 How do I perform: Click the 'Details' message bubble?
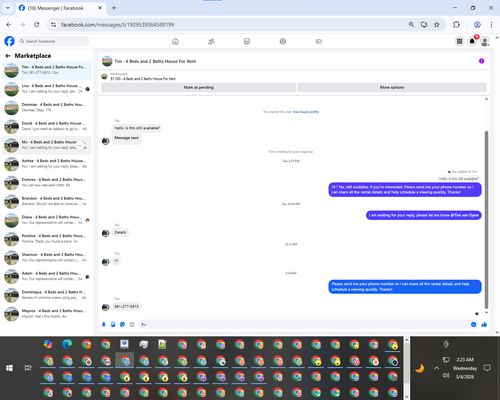[x=120, y=232]
